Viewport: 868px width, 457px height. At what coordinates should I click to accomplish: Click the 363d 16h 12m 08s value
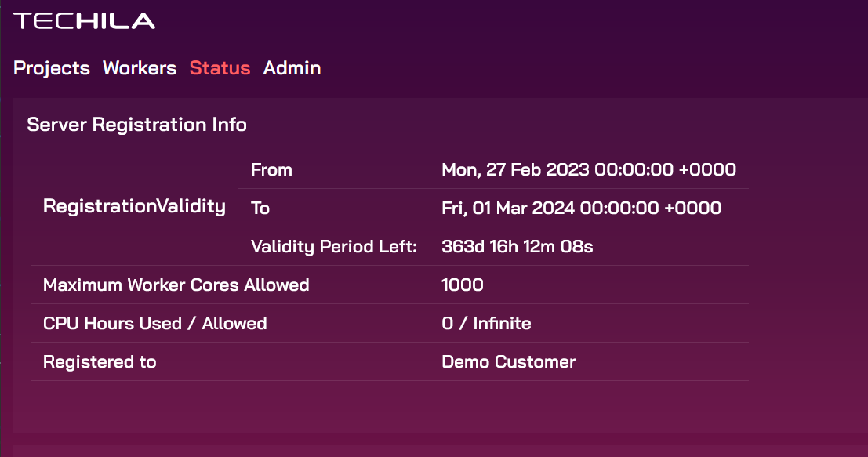point(517,247)
